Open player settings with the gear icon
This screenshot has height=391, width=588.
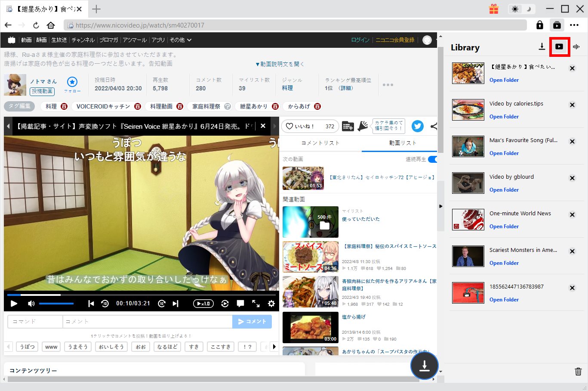tap(271, 304)
